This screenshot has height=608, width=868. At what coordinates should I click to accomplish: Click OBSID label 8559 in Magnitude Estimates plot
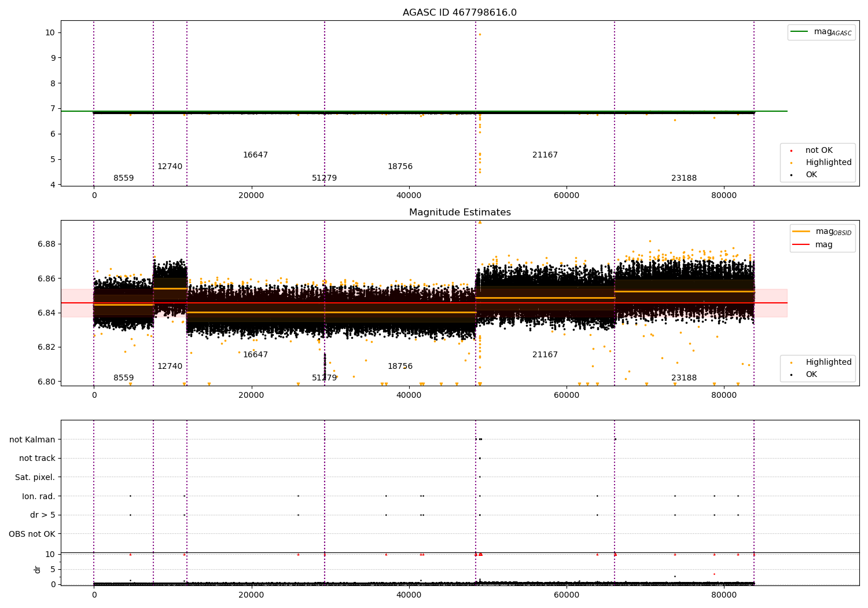click(123, 378)
